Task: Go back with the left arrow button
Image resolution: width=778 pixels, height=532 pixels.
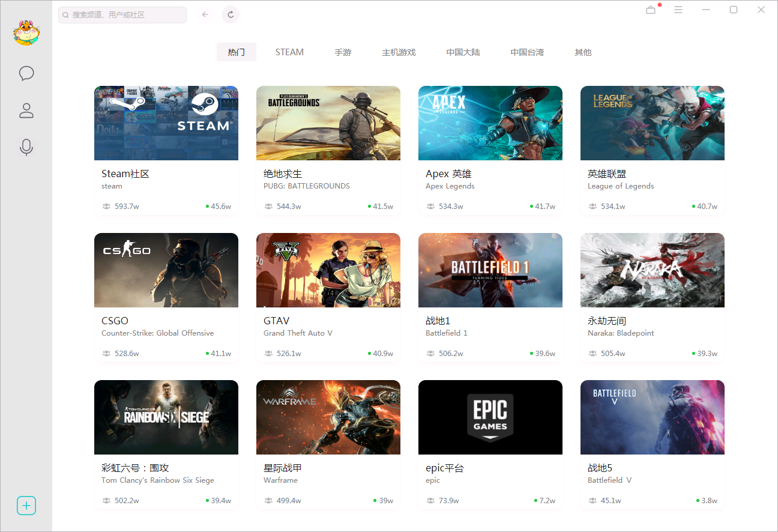Action: (x=205, y=14)
